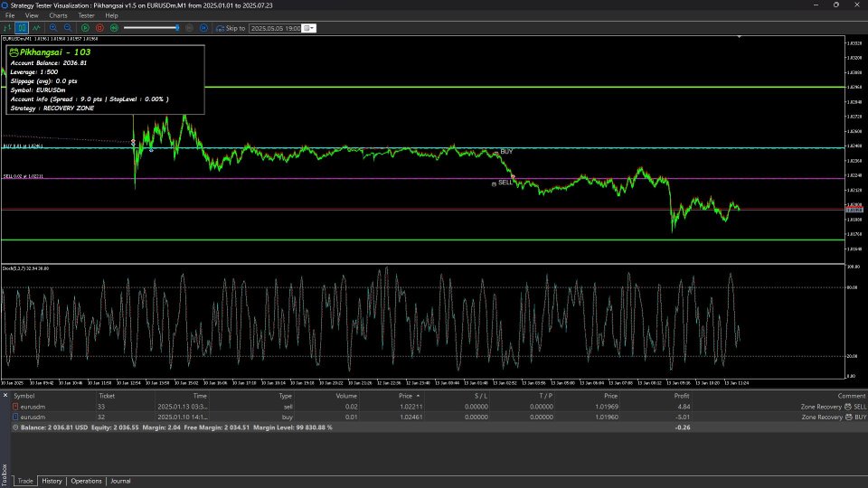This screenshot has width=868, height=488.
Task: Click the sell position icon in ticket 33 row
Action: click(15, 406)
